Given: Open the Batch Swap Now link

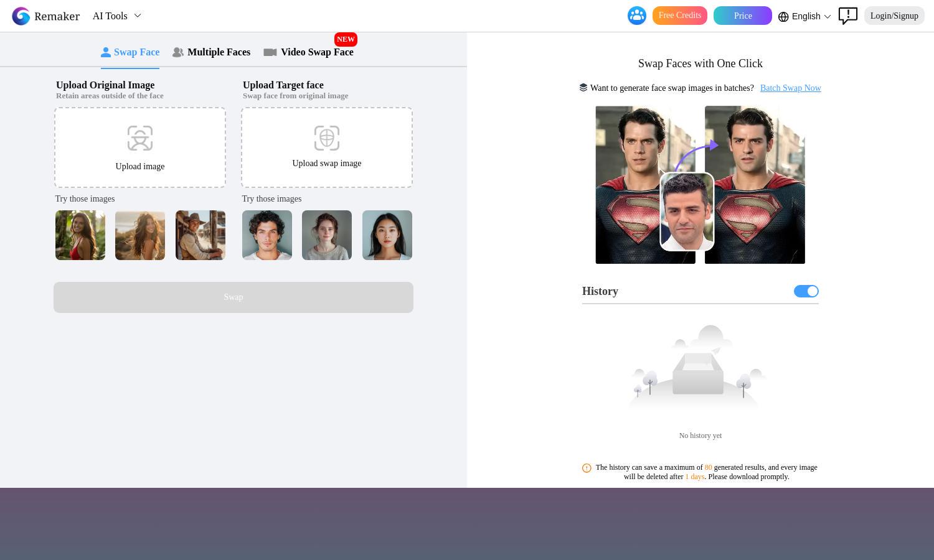Looking at the screenshot, I should tap(791, 88).
